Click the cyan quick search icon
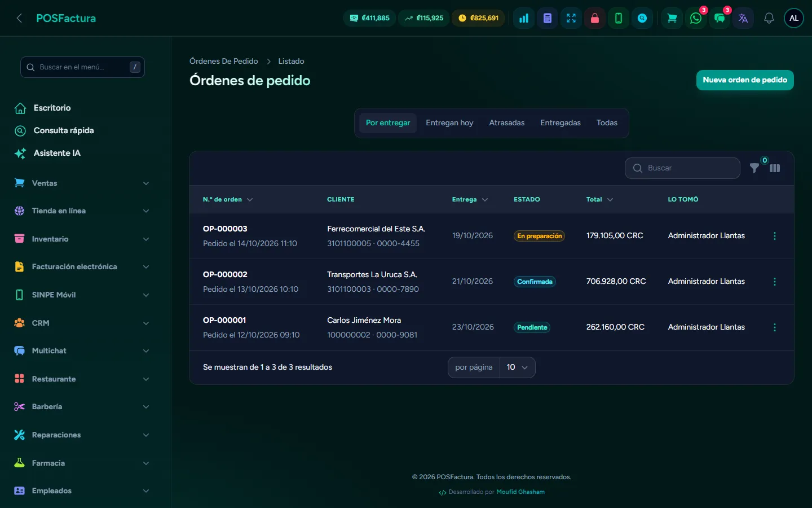Image resolution: width=812 pixels, height=508 pixels. 642,18
